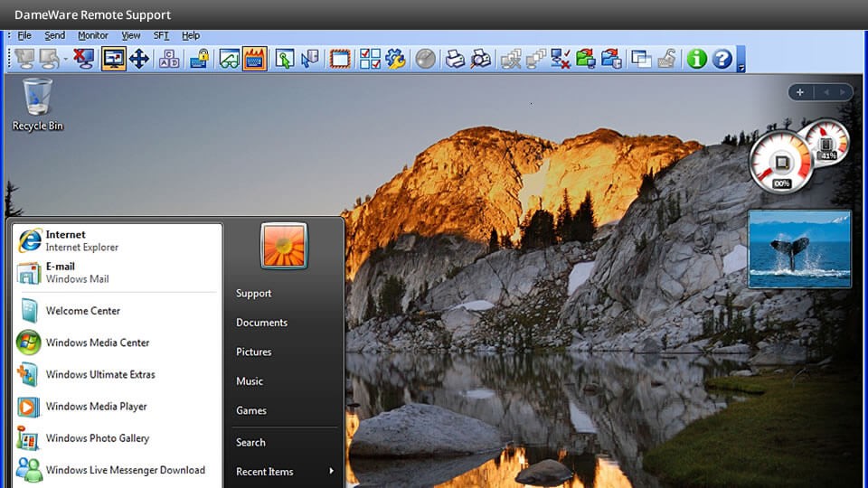Select the Recycle Bin desktop icon

click(38, 105)
